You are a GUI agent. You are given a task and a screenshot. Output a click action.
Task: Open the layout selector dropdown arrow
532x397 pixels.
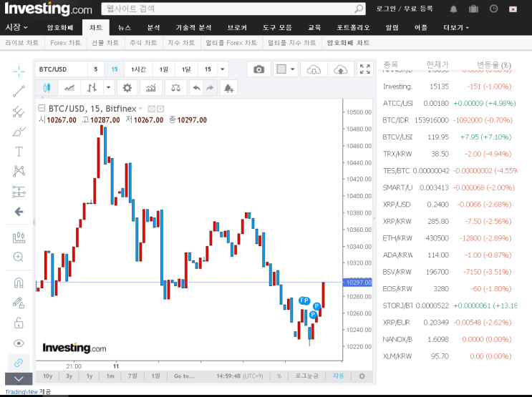tap(293, 69)
